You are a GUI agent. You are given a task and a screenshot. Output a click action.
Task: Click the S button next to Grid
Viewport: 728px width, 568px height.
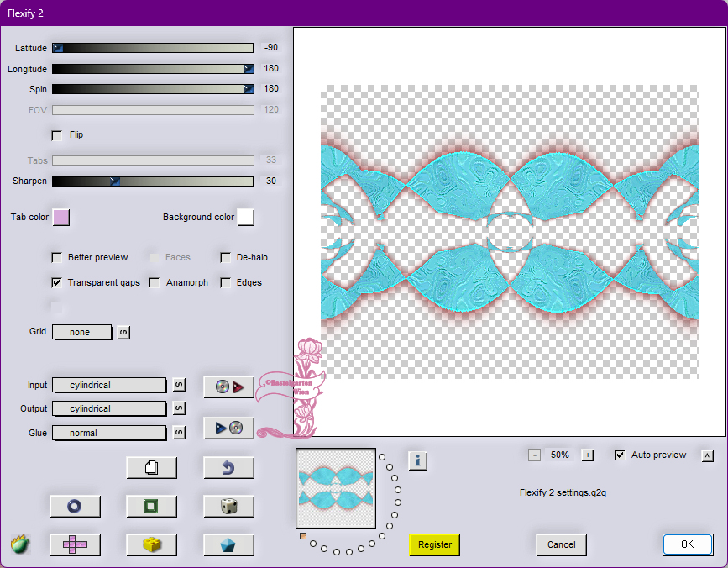123,332
